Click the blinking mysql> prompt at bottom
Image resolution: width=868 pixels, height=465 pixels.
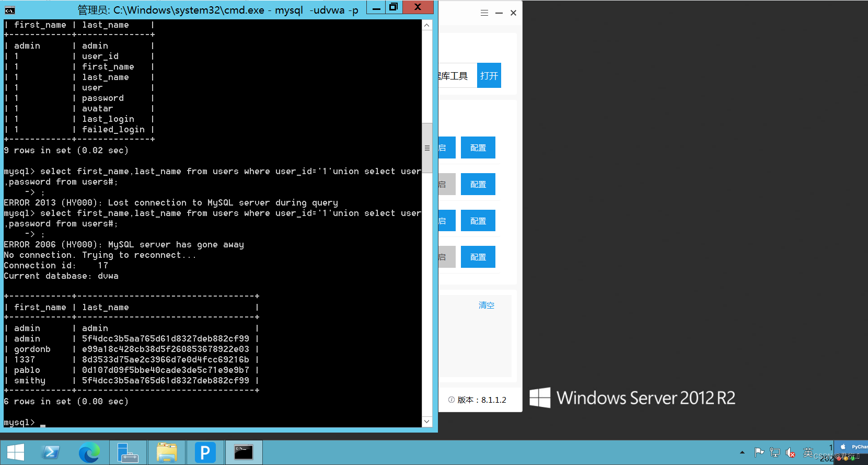point(19,423)
